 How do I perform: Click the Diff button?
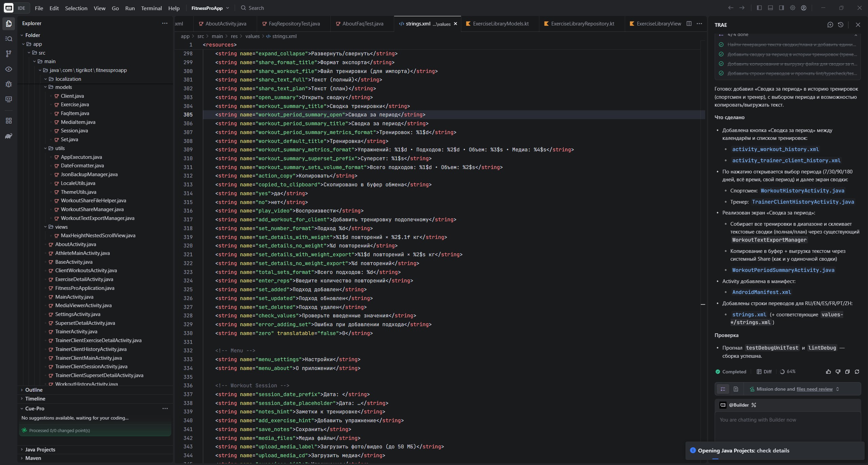[x=764, y=372]
